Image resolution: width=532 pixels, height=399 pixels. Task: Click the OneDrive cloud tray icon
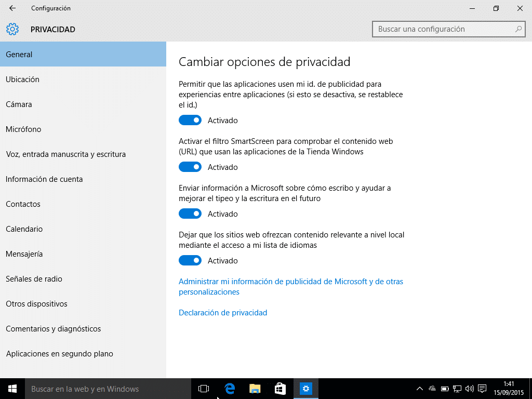pyautogui.click(x=432, y=389)
